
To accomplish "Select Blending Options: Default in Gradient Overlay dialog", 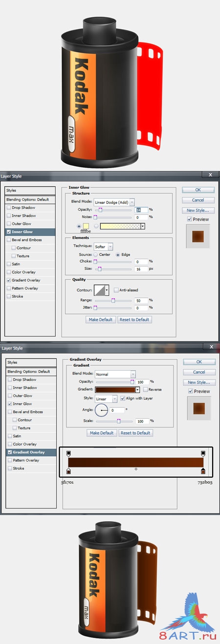I will [x=30, y=372].
